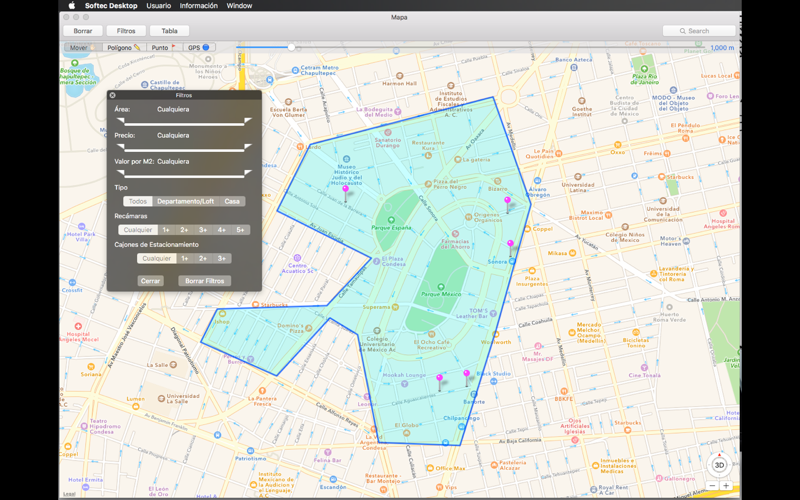This screenshot has width=800, height=500.
Task: Choose 2+ parking spaces
Action: (203, 258)
